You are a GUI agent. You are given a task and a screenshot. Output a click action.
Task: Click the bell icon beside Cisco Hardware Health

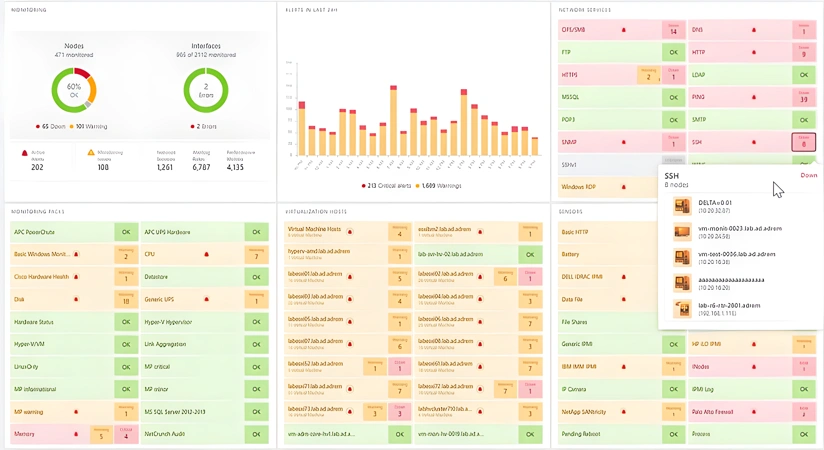point(76,277)
